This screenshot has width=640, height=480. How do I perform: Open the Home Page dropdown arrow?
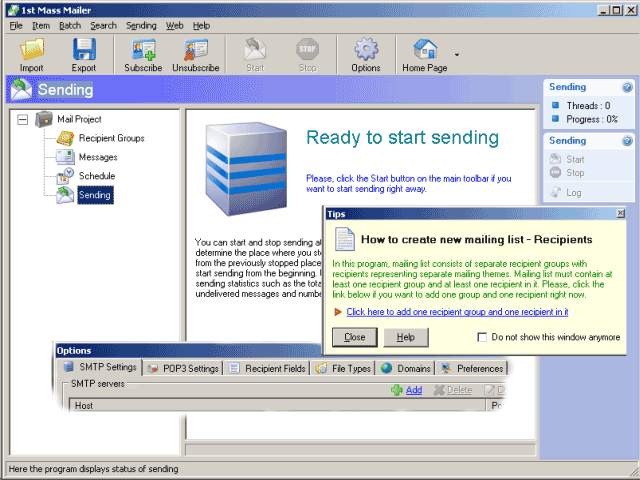(457, 55)
